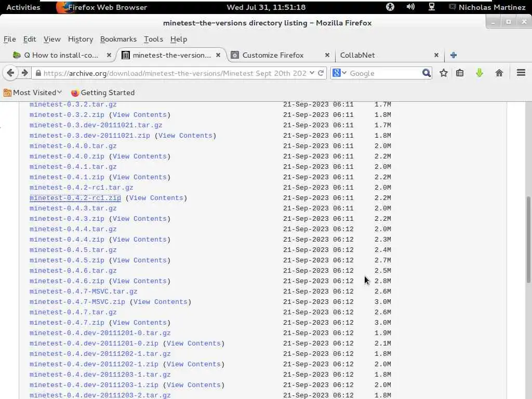
Task: Reload the page with the refresh icon
Action: coord(321,73)
